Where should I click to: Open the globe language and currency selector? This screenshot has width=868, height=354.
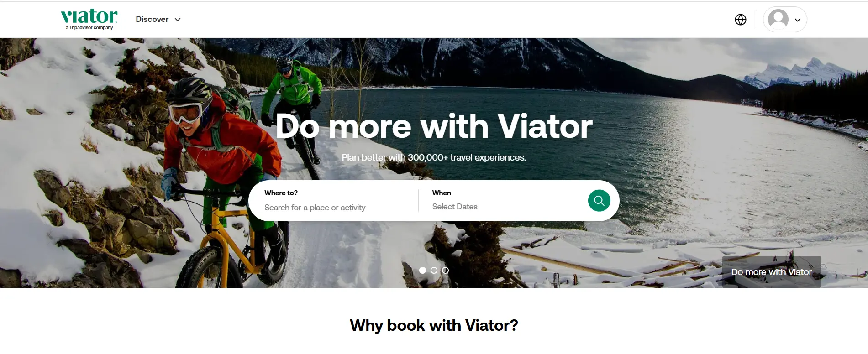[x=741, y=20]
